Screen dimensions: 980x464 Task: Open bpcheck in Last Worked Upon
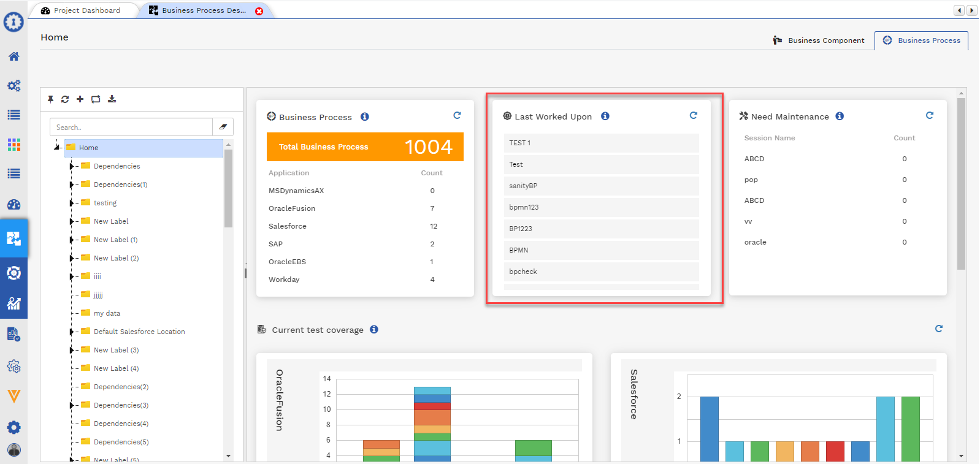coord(601,272)
